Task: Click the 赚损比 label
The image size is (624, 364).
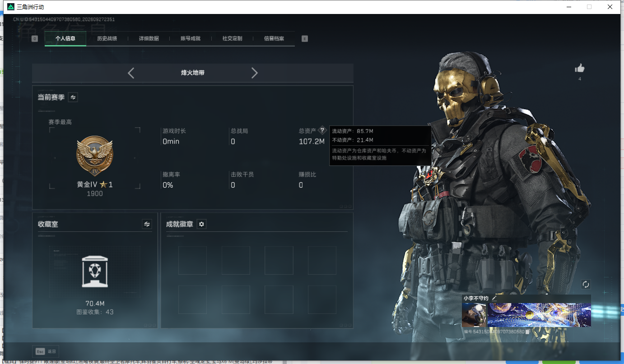Action: point(307,174)
